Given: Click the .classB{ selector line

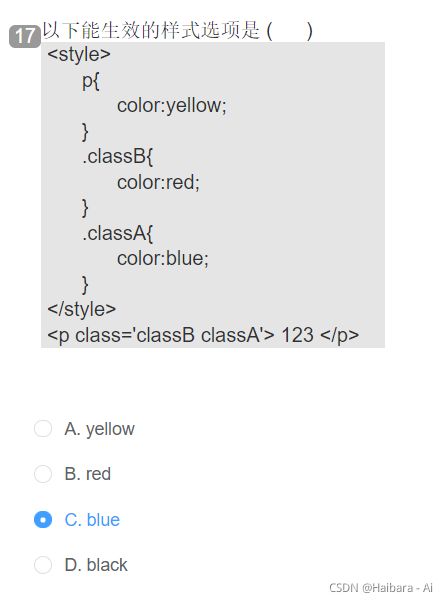Looking at the screenshot, I should click(118, 156).
